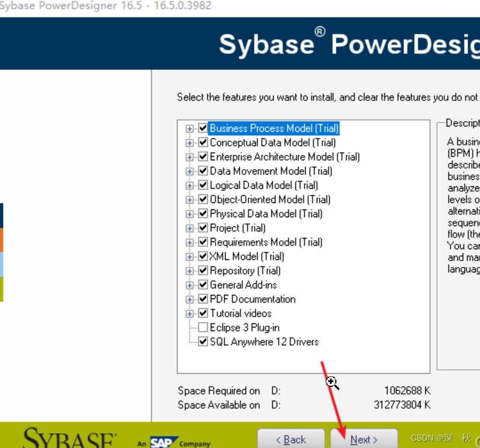
Task: Select Object-Oriented Model (Trial) label
Action: pos(270,199)
